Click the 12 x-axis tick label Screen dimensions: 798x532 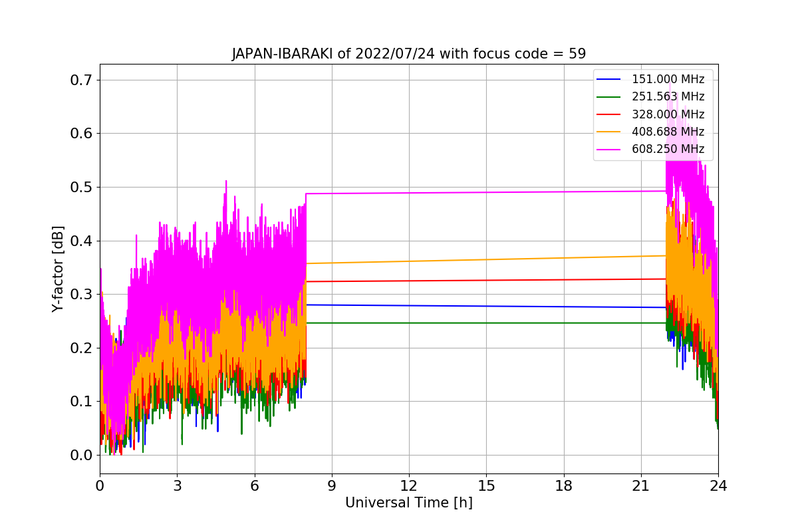click(409, 485)
